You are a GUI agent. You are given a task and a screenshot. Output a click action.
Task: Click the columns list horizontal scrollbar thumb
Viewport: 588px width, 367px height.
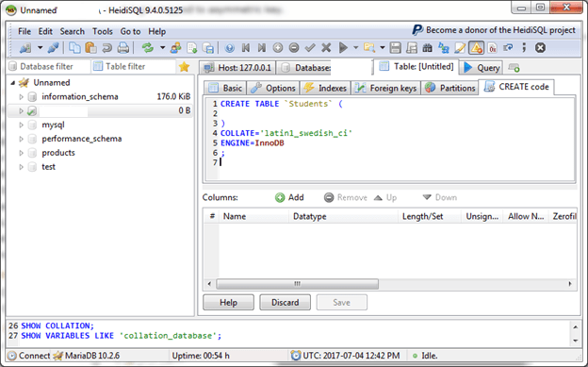pos(298,284)
